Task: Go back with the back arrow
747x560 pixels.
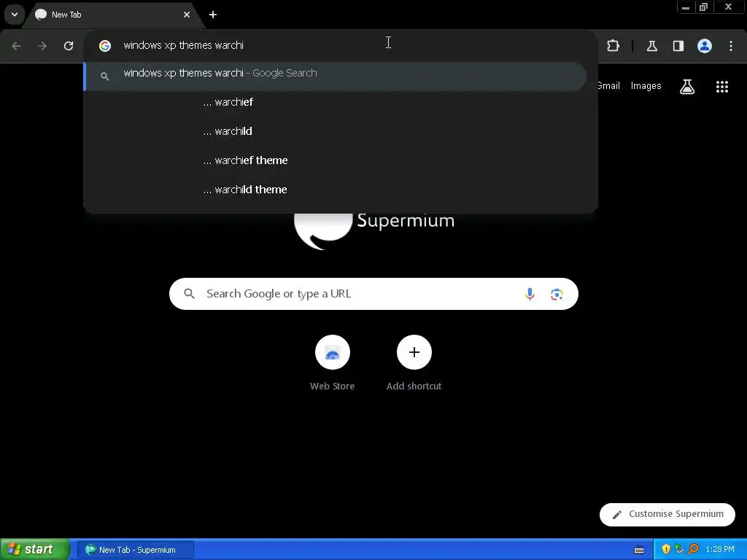Action: click(16, 46)
